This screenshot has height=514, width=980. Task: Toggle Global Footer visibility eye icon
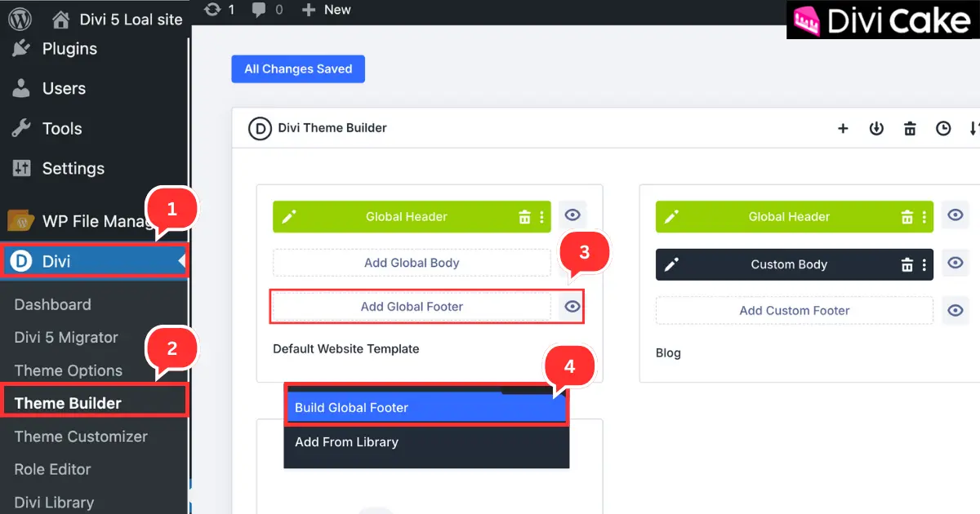pyautogui.click(x=572, y=307)
